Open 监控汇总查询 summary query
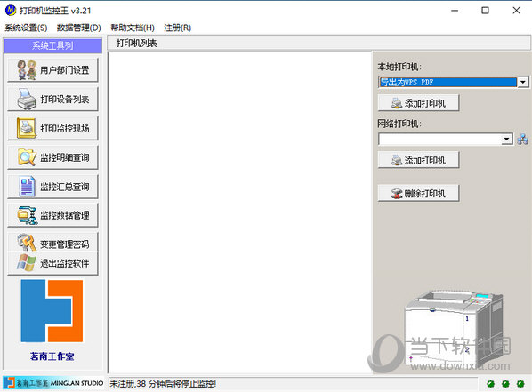 click(52, 187)
